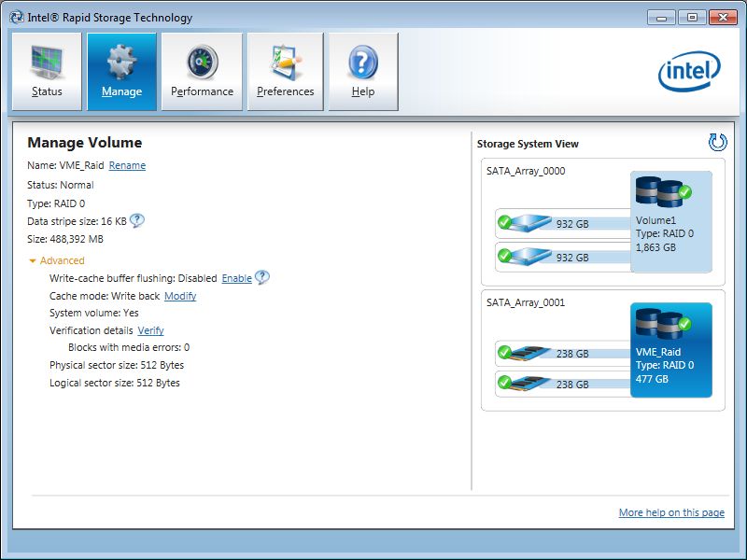This screenshot has height=560, width=747.
Task: Open the Performance tab
Action: (x=202, y=72)
